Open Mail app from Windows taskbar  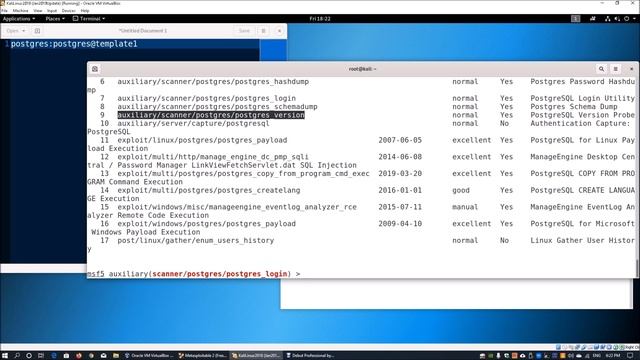click(x=104, y=356)
